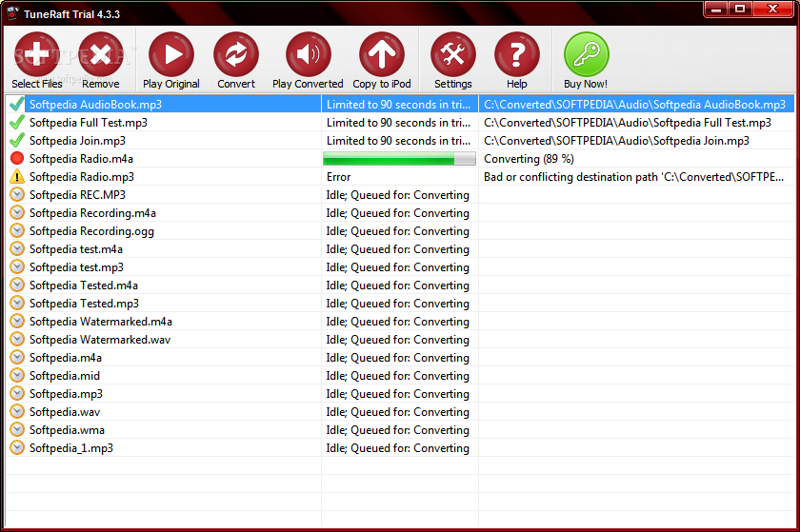Click the output path for Softpedia Join.mp3
The image size is (800, 532).
click(616, 140)
